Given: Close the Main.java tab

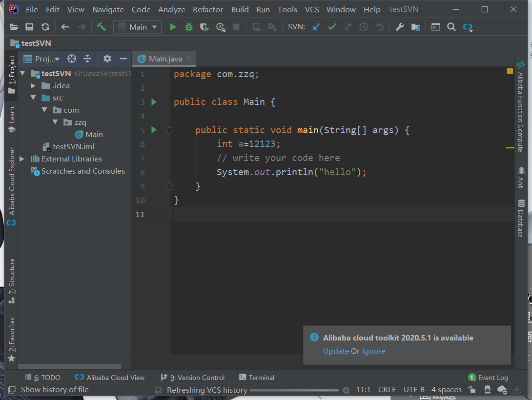Looking at the screenshot, I should point(189,59).
